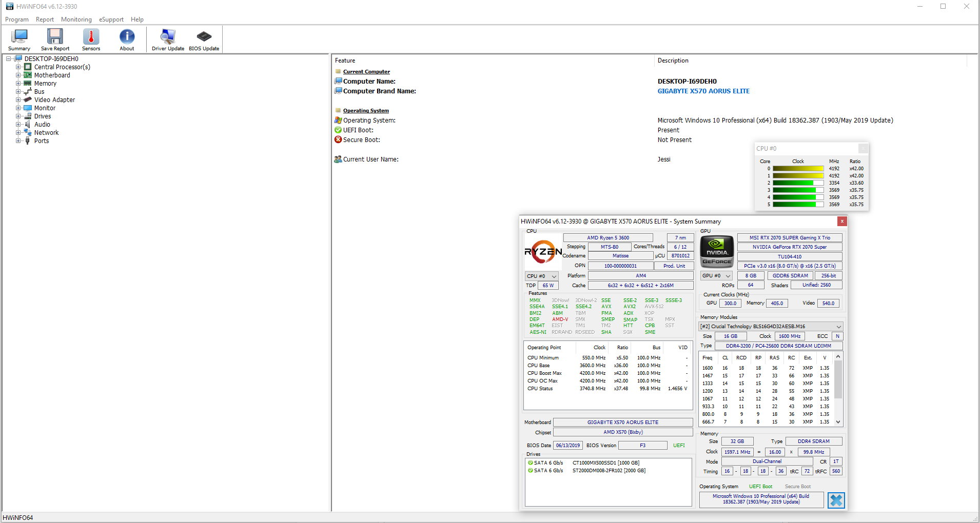Click the memory timings scroll down arrow
980x523 pixels.
838,422
